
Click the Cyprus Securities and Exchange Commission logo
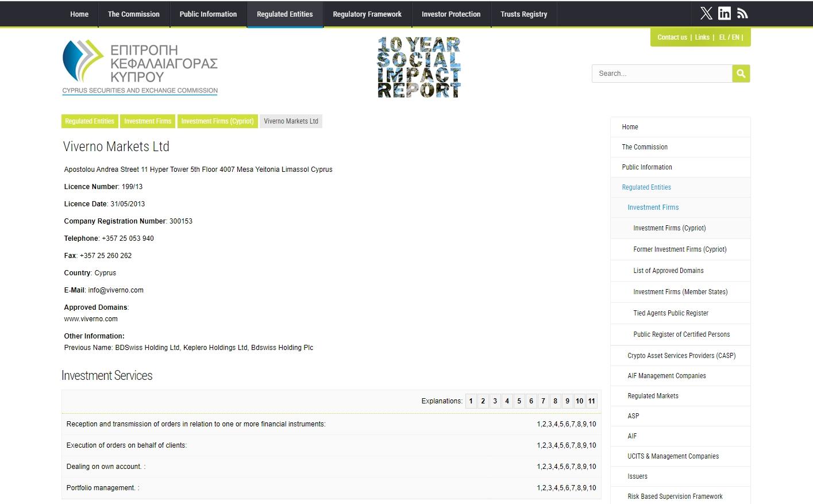[x=140, y=67]
